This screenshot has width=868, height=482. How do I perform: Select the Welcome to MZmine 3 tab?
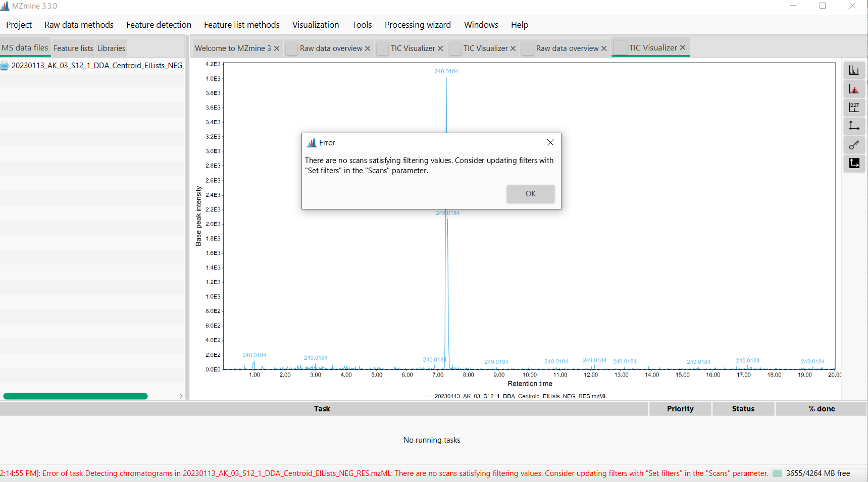[233, 48]
